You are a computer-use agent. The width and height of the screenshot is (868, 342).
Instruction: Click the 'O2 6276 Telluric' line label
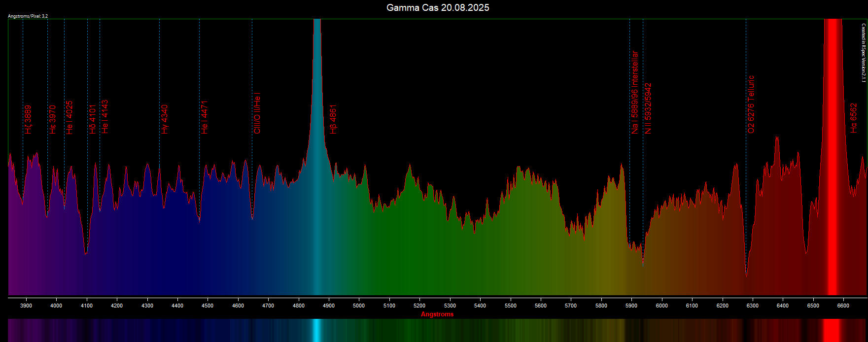[x=751, y=104]
